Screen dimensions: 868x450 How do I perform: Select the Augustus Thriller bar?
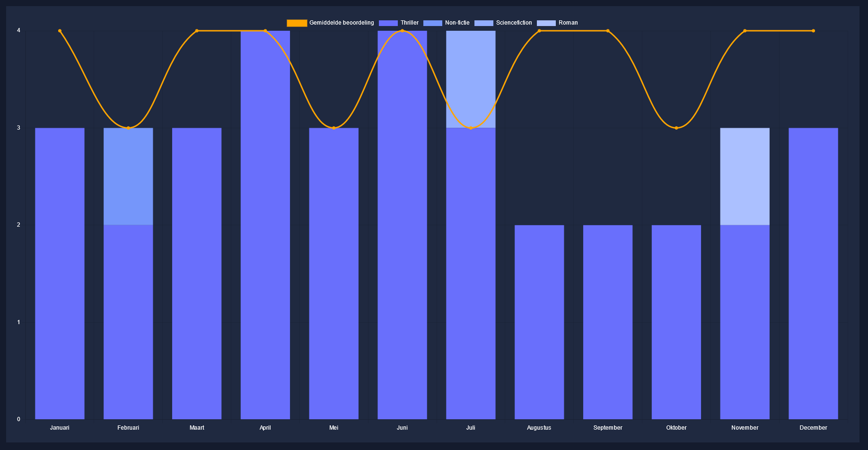[x=539, y=322]
